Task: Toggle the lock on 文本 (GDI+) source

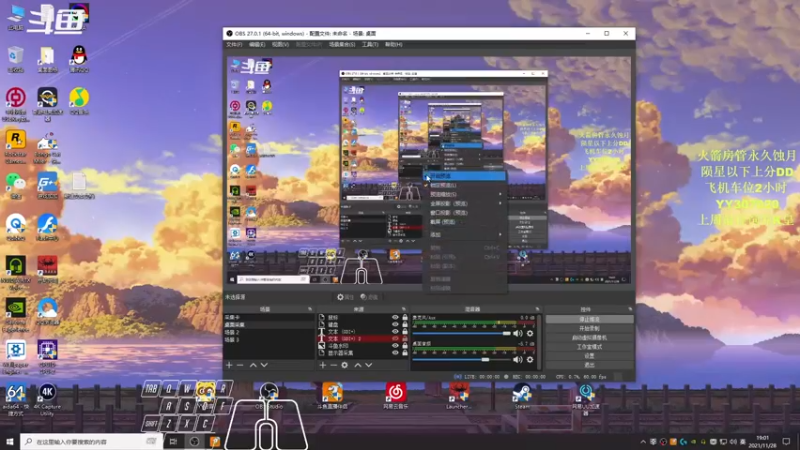Action: tap(405, 332)
